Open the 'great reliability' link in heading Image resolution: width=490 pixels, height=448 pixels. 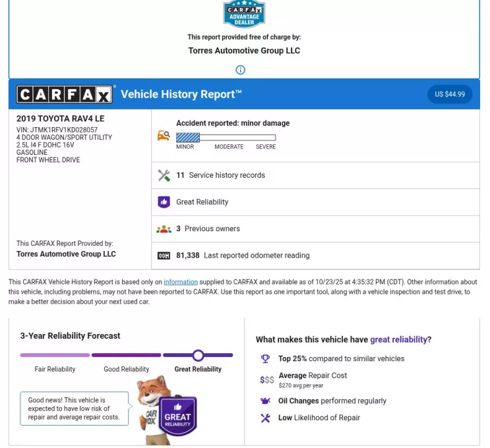(x=398, y=340)
